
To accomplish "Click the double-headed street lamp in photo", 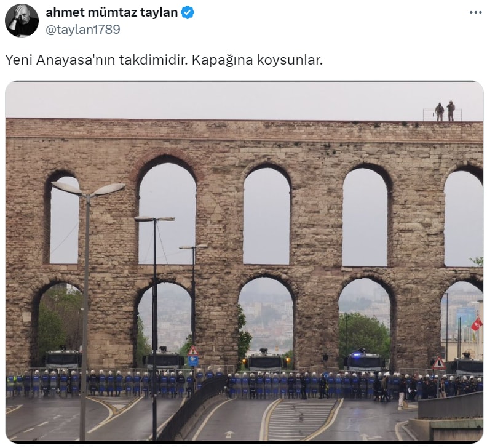I will pyautogui.click(x=88, y=189).
